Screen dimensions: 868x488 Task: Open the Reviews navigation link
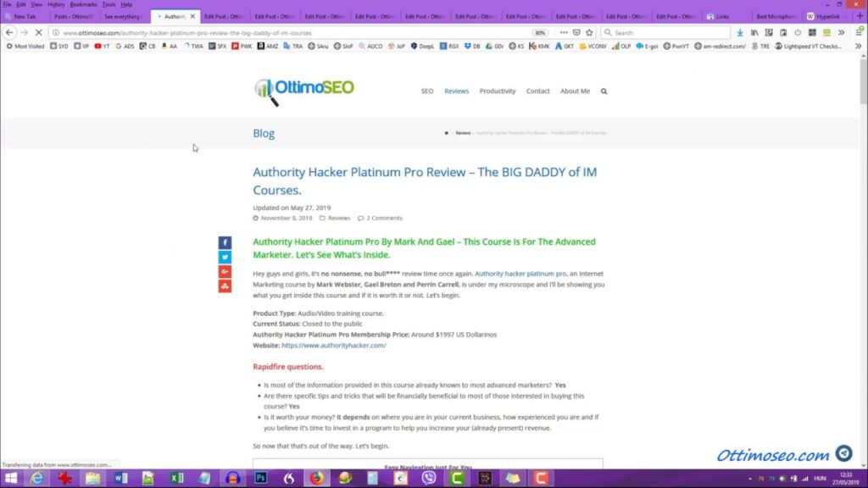point(457,91)
